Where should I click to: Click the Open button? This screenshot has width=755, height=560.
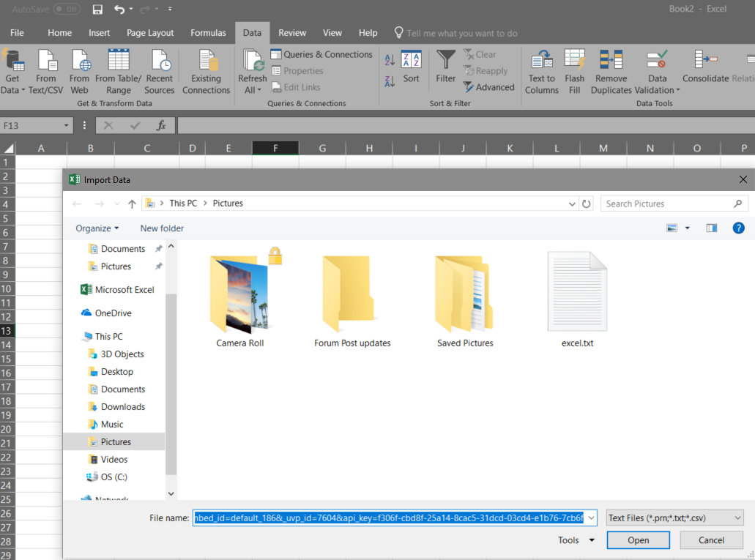638,540
